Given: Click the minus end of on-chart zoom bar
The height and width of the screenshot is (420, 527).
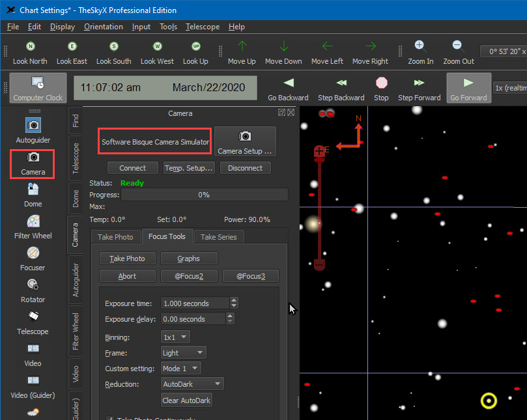Looking at the screenshot, I should [319, 265].
